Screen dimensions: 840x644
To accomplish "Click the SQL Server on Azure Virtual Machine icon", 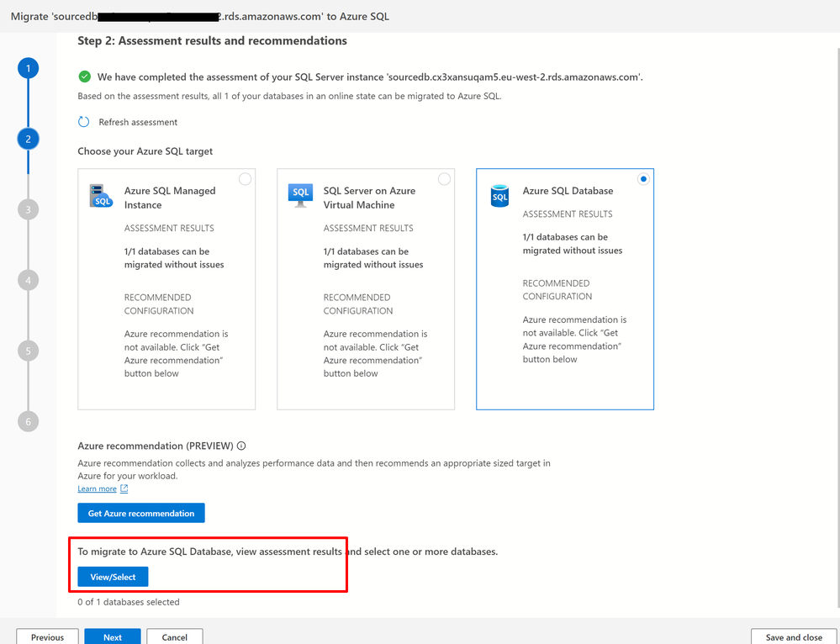I will tap(300, 195).
